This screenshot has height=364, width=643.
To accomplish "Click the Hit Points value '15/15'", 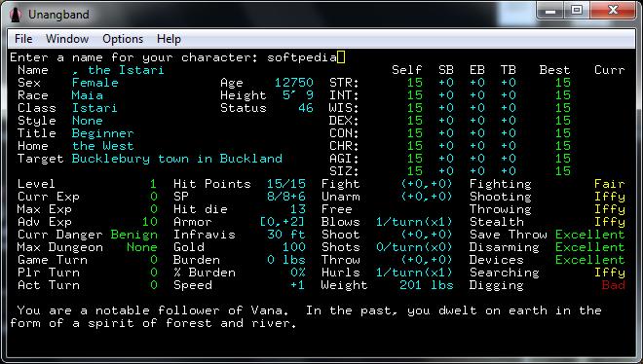I will pyautogui.click(x=286, y=184).
